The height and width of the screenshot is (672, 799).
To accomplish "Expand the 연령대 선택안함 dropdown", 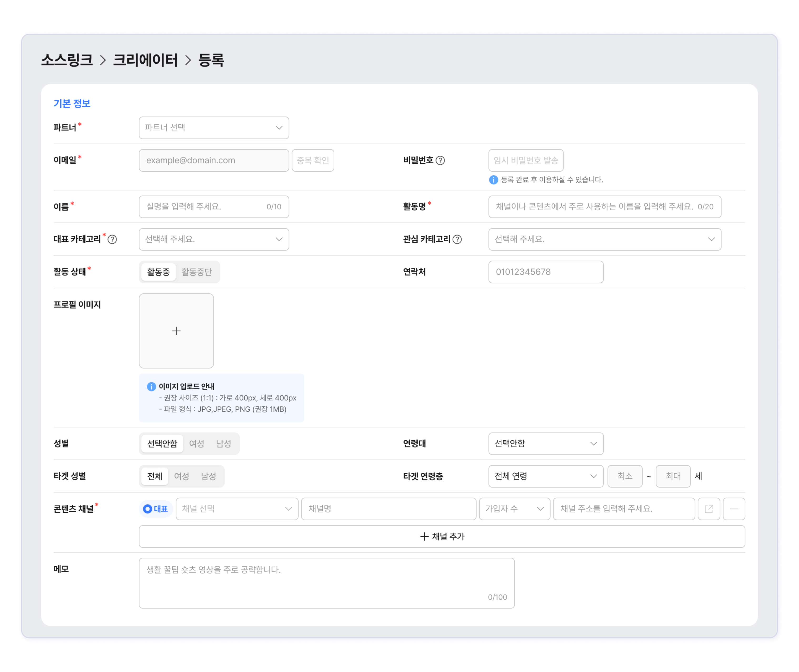I will (545, 444).
